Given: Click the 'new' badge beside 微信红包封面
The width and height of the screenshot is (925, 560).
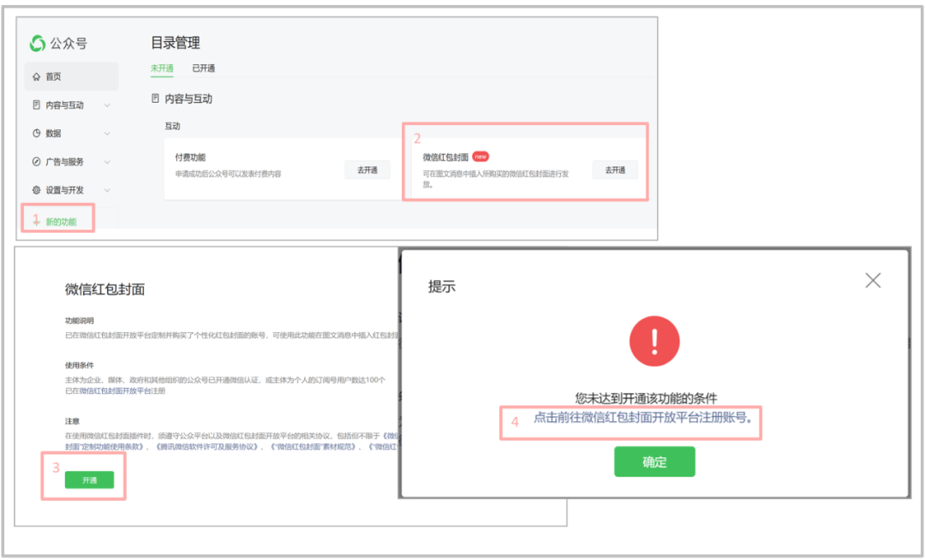Looking at the screenshot, I should (480, 157).
